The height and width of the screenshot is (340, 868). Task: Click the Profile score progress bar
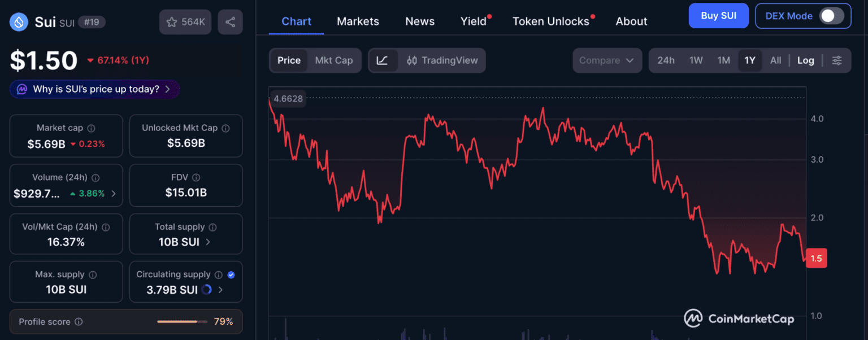tap(181, 321)
